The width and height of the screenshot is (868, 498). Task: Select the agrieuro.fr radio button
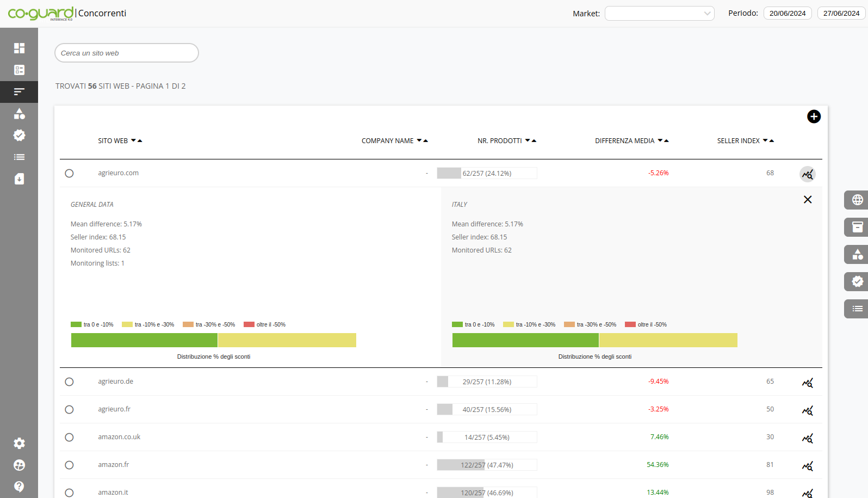click(x=69, y=410)
